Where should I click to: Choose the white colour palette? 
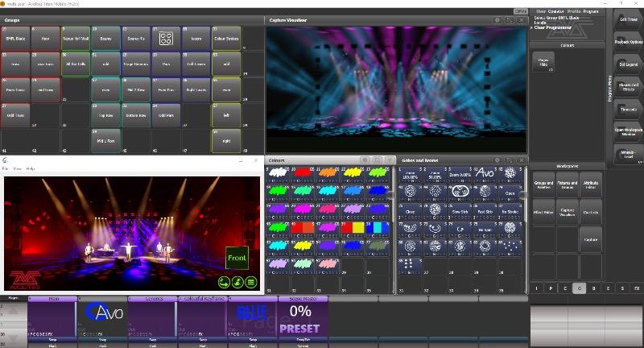tap(277, 173)
